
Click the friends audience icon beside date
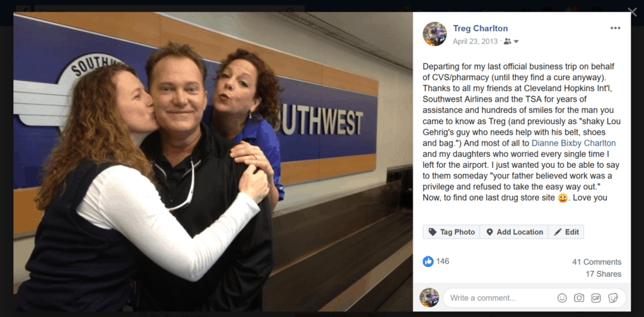click(507, 42)
